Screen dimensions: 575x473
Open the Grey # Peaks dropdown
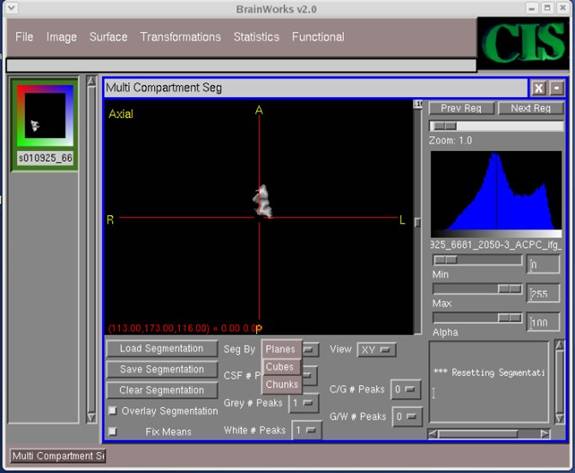click(304, 403)
